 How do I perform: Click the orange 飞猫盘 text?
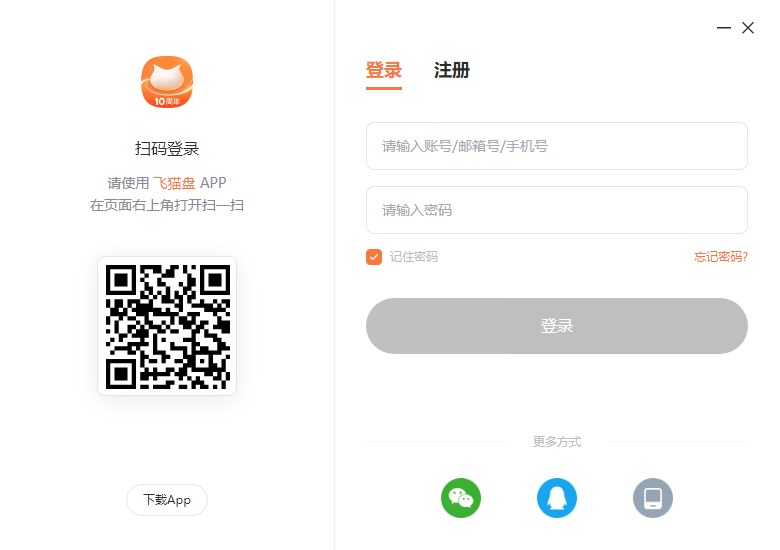[174, 183]
